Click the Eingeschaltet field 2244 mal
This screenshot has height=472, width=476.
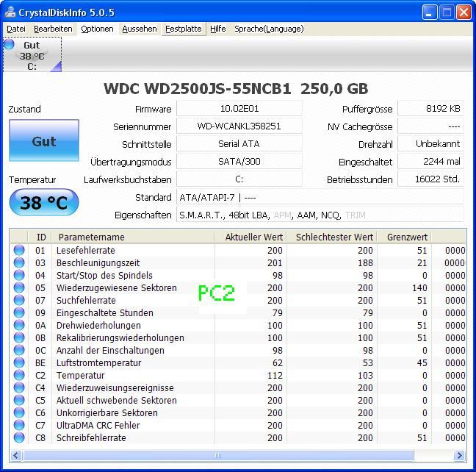pos(430,162)
